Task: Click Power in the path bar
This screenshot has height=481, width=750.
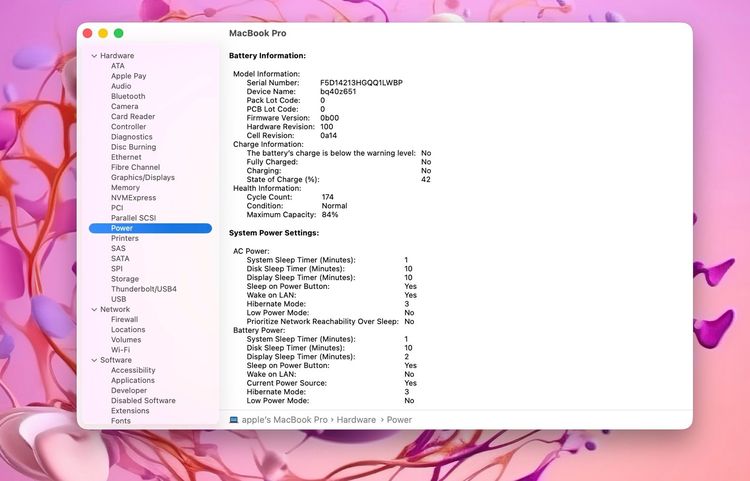Action: tap(399, 420)
